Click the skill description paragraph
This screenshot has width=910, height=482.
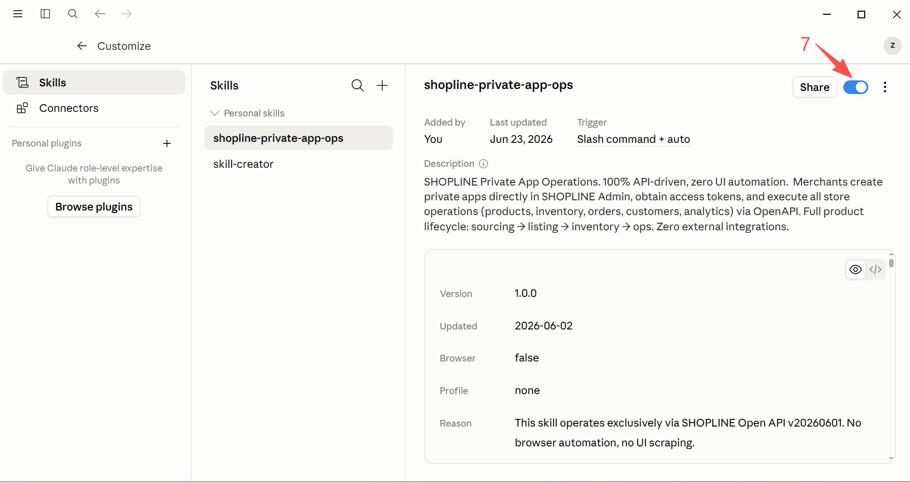pos(653,204)
